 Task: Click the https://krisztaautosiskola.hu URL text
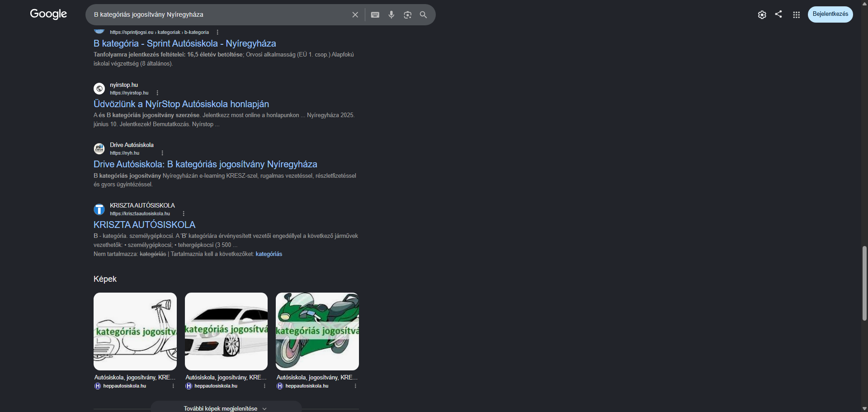click(x=140, y=213)
